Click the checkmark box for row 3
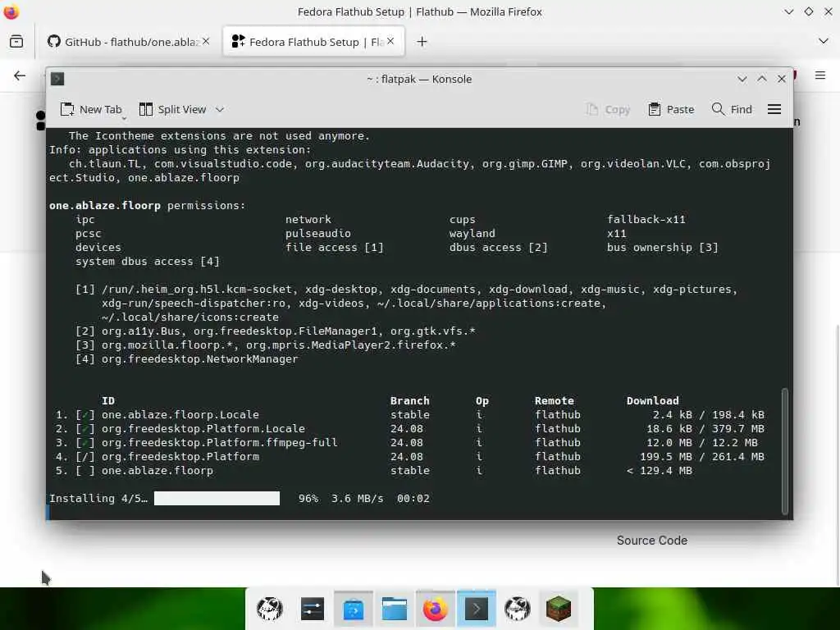Screen dimensions: 840x630 [85, 442]
